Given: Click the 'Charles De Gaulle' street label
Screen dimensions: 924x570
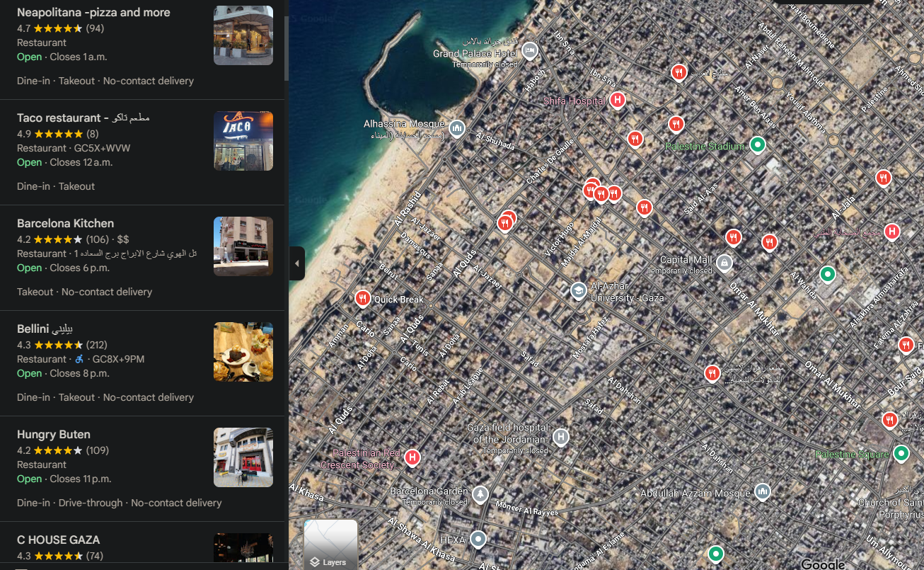Looking at the screenshot, I should (550, 162).
